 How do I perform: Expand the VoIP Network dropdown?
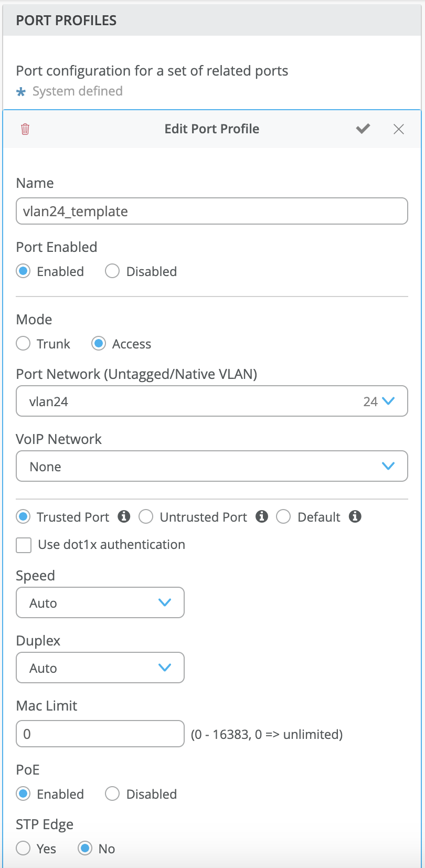click(x=212, y=467)
